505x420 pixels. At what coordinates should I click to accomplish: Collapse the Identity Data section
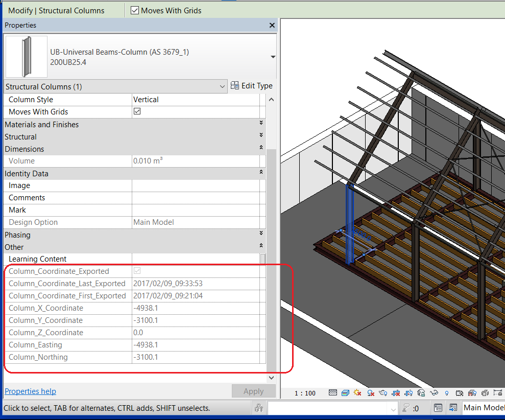[x=261, y=173]
